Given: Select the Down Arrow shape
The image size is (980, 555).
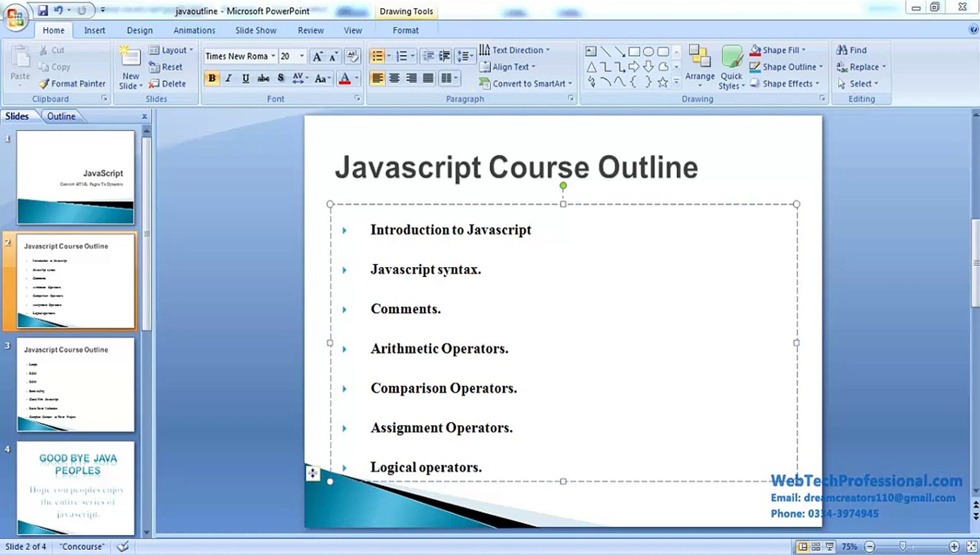Looking at the screenshot, I should tap(649, 67).
